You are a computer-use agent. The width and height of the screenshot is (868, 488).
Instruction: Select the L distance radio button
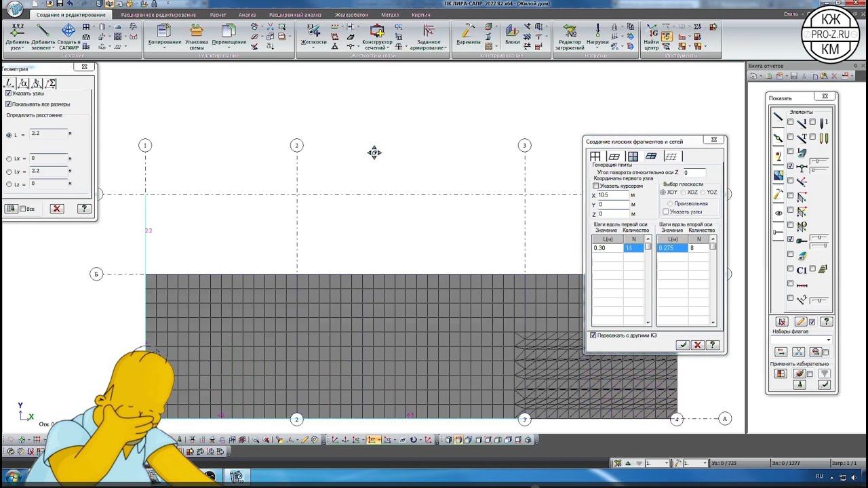(x=9, y=135)
